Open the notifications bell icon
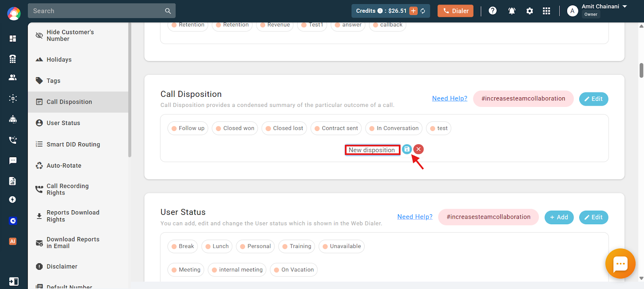This screenshot has height=289, width=644. coord(512,11)
